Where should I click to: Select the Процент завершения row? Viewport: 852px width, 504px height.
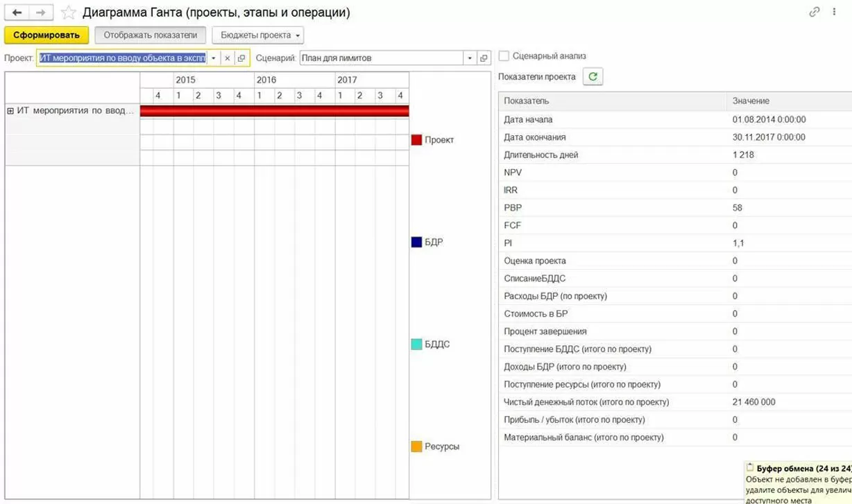click(x=675, y=331)
